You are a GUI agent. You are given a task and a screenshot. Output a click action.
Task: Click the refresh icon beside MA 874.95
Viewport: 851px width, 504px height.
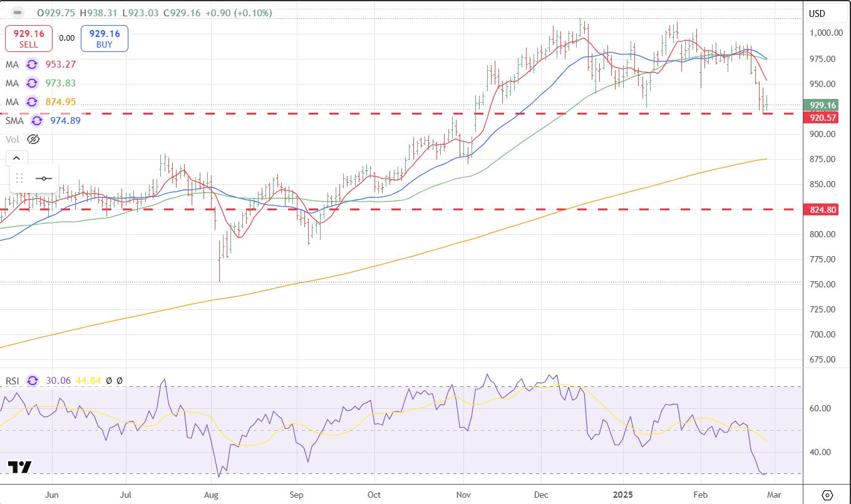(31, 101)
